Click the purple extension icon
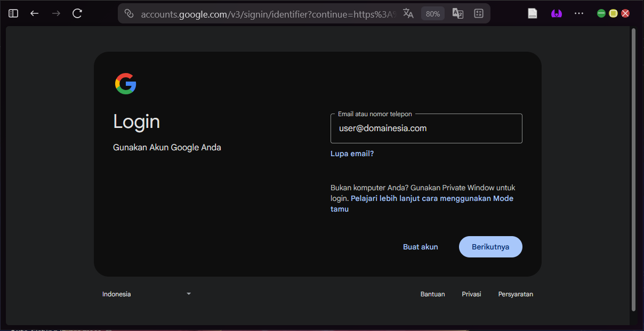The image size is (644, 331). coord(557,13)
